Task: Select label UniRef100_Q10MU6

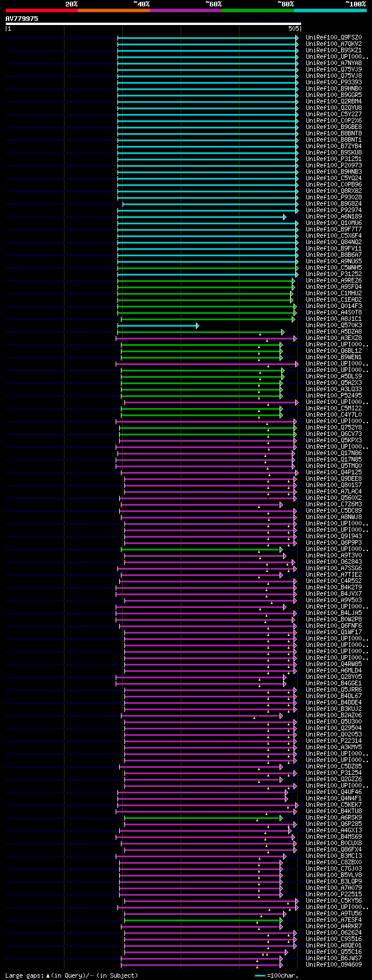Action: pos(334,223)
